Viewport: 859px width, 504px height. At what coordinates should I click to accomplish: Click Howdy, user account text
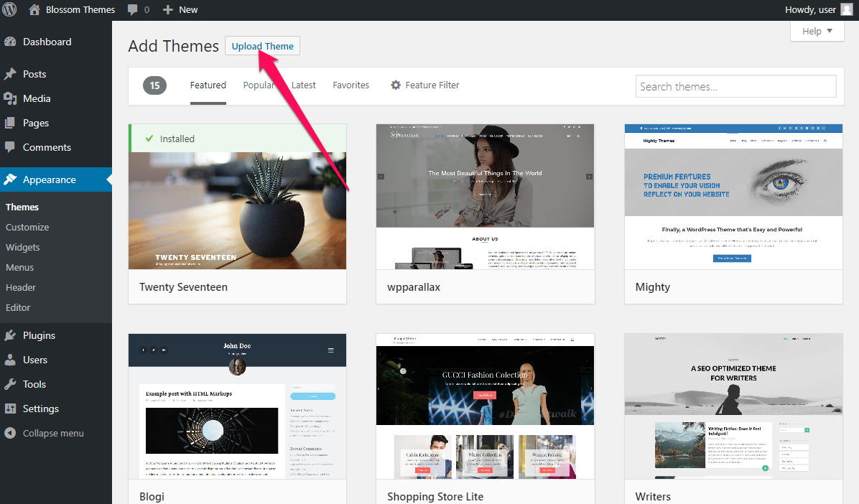click(x=810, y=10)
